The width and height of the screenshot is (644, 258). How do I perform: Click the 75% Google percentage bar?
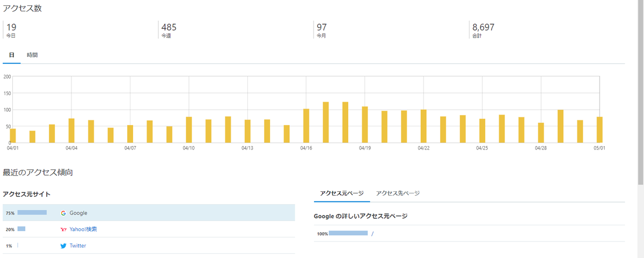[32, 212]
